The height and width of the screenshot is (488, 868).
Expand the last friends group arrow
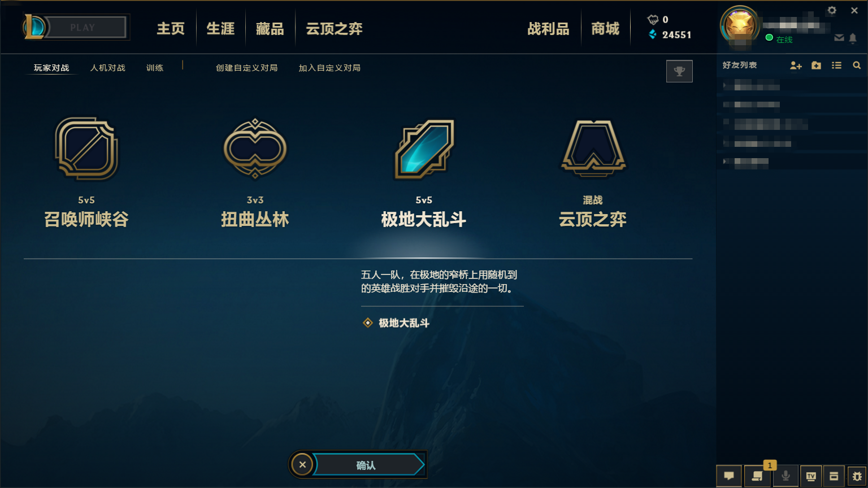[725, 162]
